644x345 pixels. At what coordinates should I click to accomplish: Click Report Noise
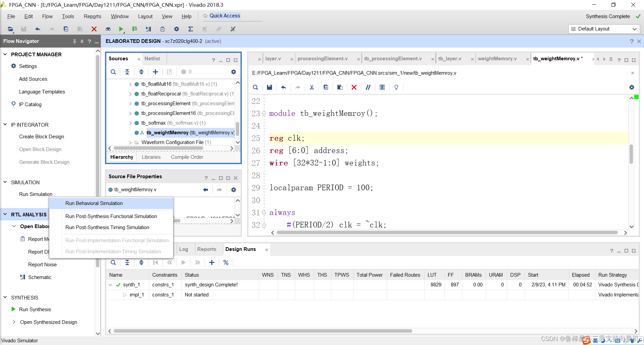[42, 265]
